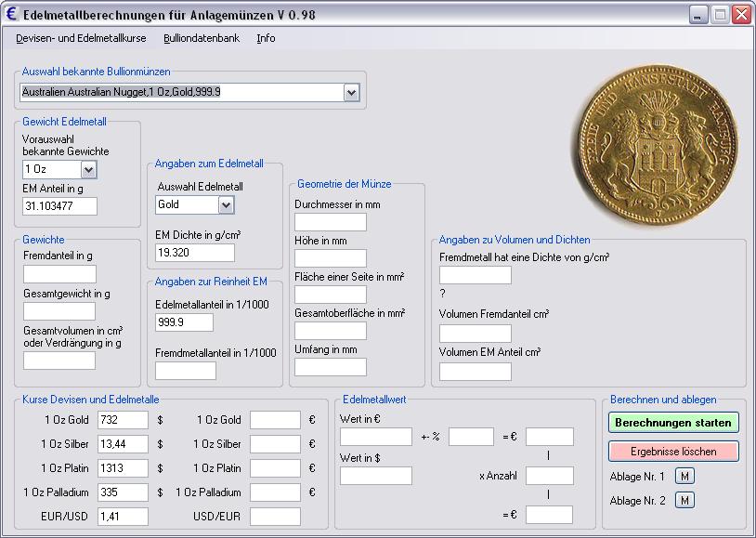Click the Volumen EM Anteil cm³ field
Image resolution: width=756 pixels, height=538 pixels.
tap(476, 372)
